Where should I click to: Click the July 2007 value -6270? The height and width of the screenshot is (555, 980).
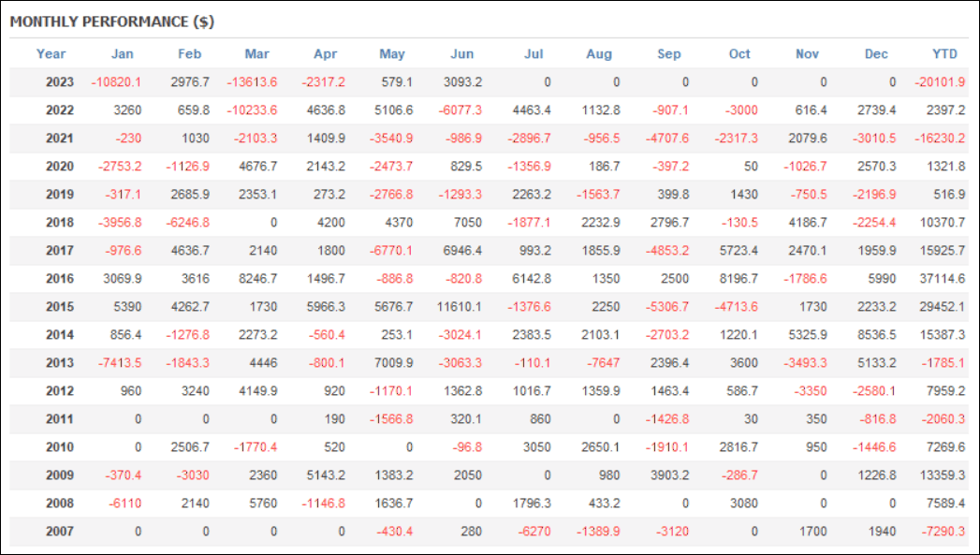click(534, 532)
